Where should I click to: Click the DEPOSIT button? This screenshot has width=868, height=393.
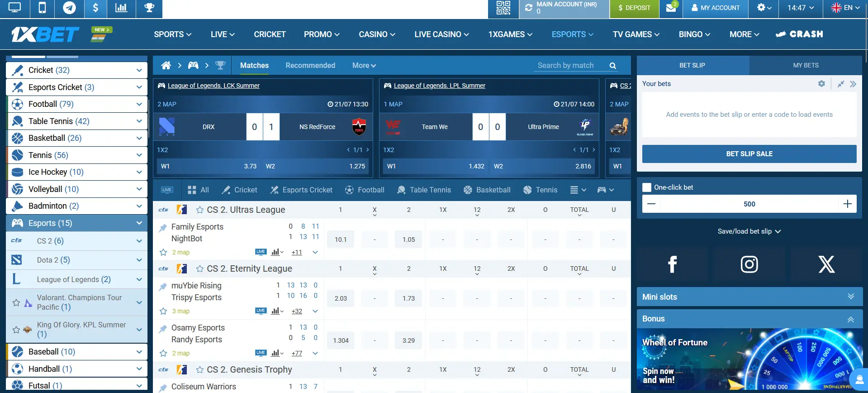[634, 8]
